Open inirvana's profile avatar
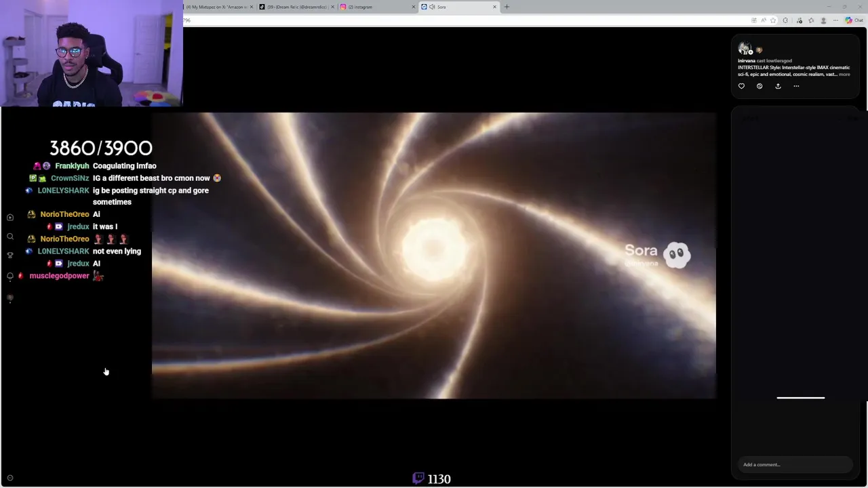The image size is (868, 488). [x=745, y=48]
